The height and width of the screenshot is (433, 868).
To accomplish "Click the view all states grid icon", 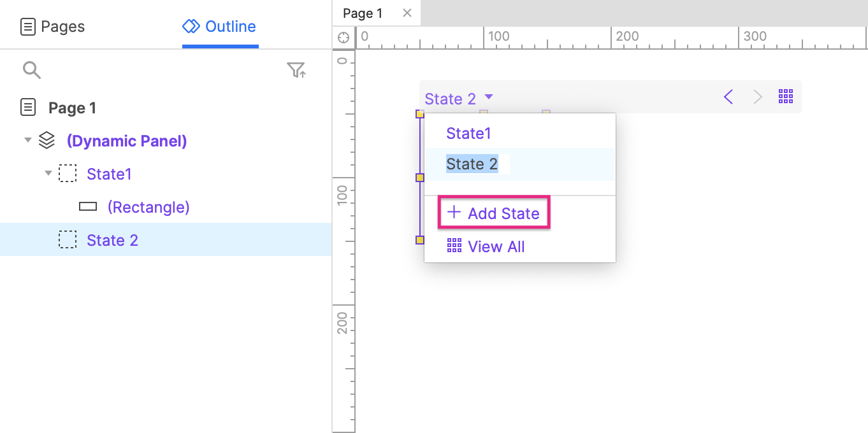I will [x=786, y=97].
